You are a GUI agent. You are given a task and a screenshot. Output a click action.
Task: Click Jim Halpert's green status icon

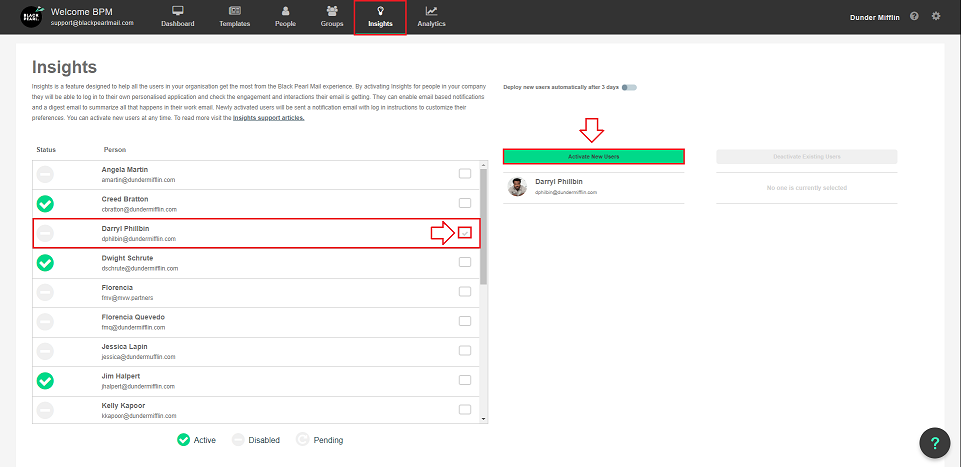pos(45,380)
